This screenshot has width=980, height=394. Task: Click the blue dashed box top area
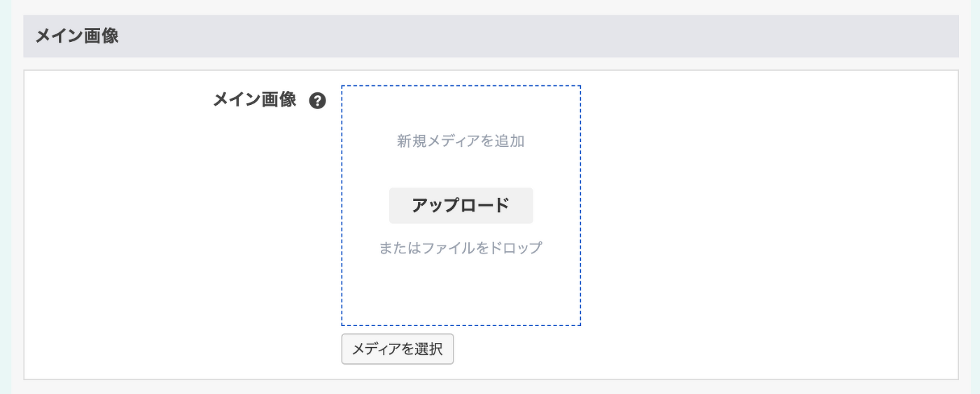pos(461,105)
